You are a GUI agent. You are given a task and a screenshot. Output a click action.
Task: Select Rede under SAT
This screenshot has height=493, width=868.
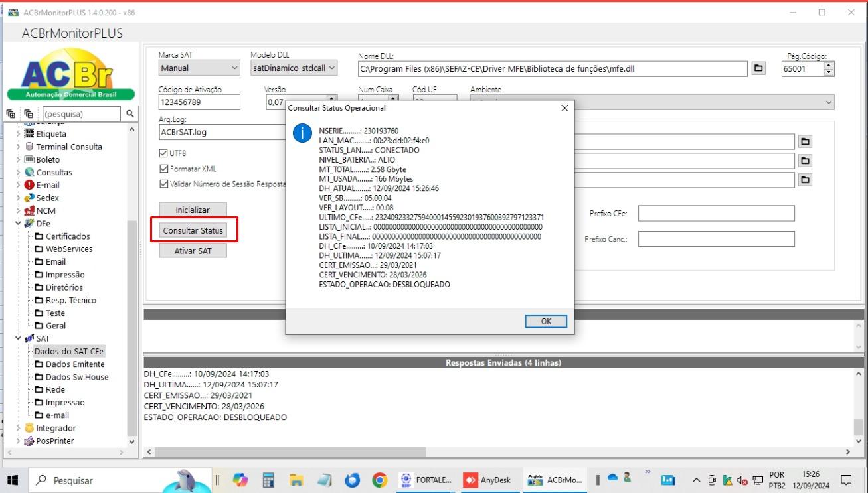(55, 389)
